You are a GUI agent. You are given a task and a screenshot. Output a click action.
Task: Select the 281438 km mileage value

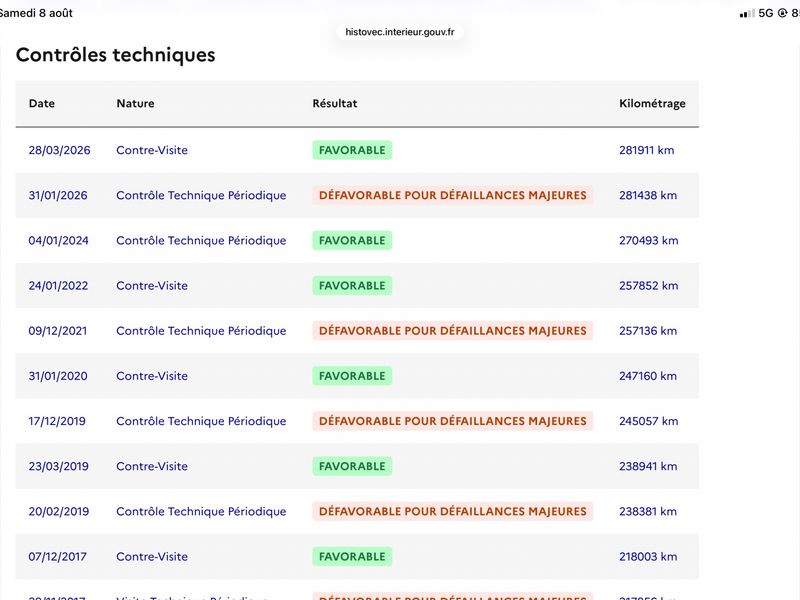648,195
